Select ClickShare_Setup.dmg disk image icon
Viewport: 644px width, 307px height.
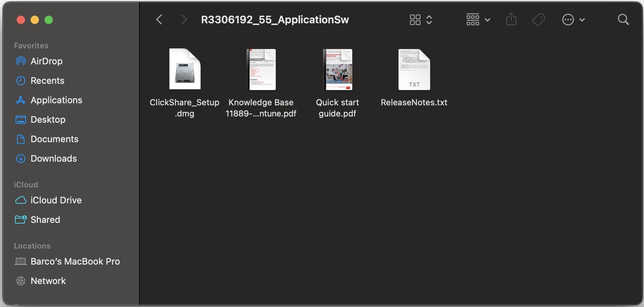tap(185, 69)
